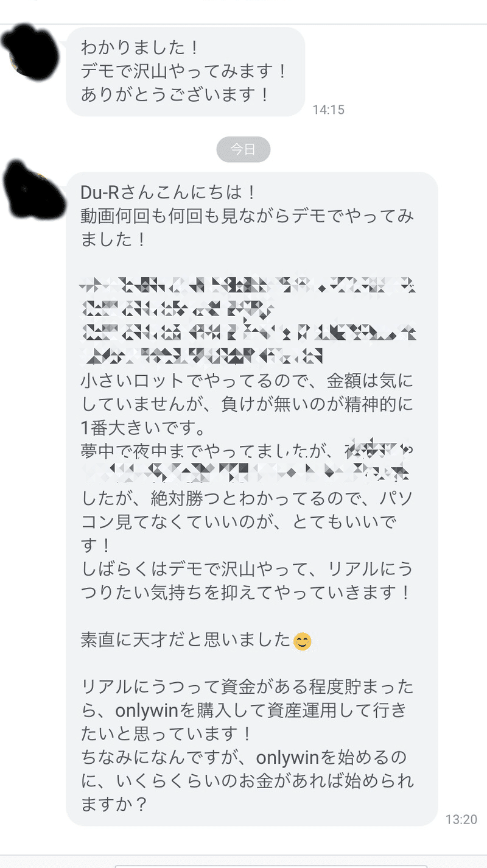This screenshot has width=487, height=868.
Task: Tap the 今日 date separator pill
Action: (243, 149)
